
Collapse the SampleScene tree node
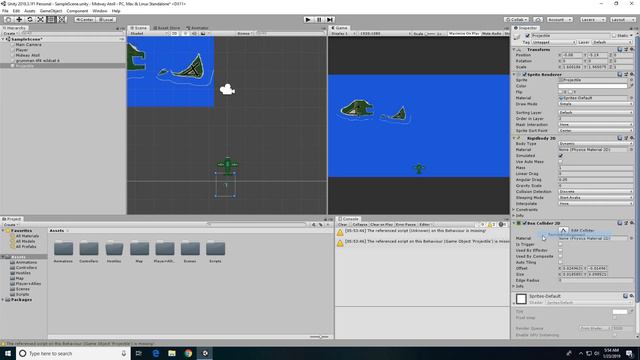(3, 39)
